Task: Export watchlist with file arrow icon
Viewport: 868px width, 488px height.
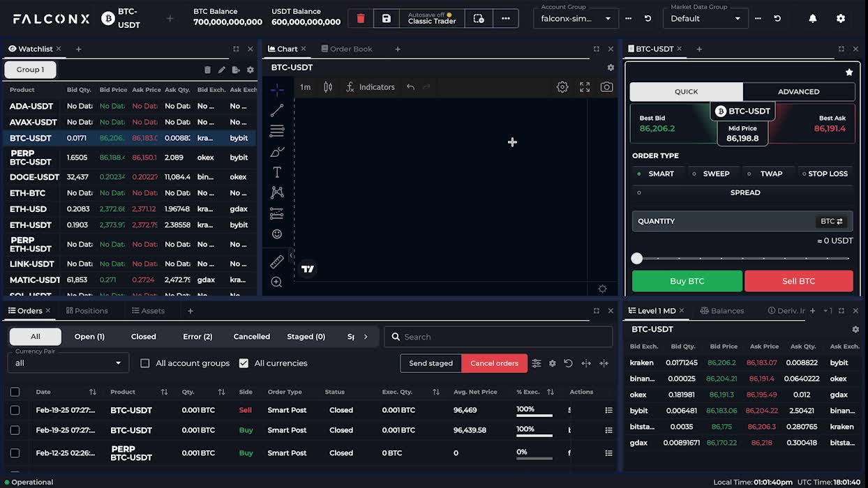Action: tap(236, 70)
